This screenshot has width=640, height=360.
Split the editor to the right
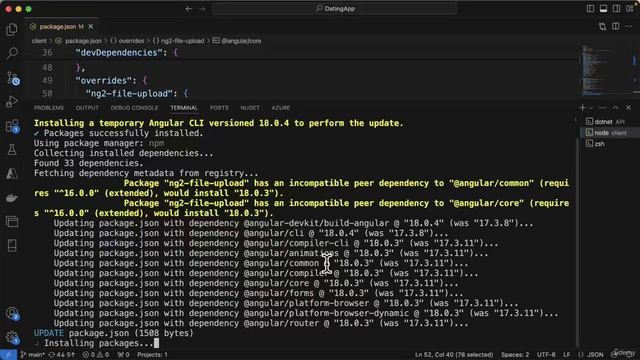coord(616,27)
